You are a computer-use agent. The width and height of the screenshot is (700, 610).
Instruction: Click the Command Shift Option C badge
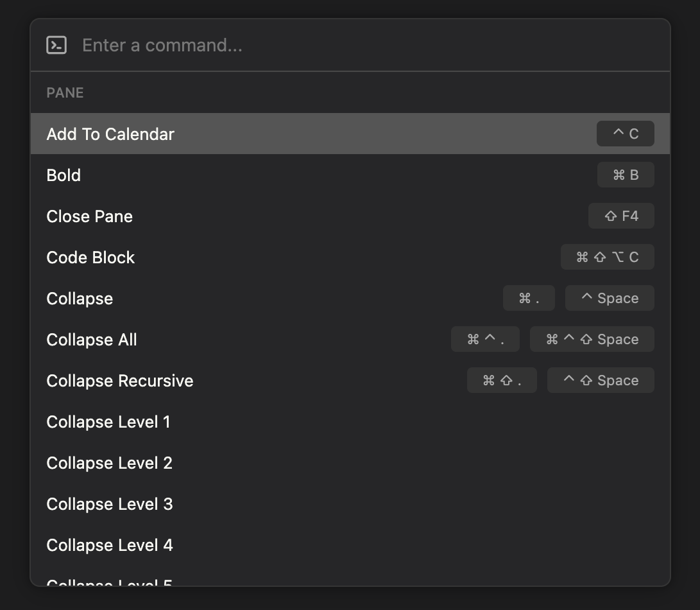pyautogui.click(x=608, y=257)
